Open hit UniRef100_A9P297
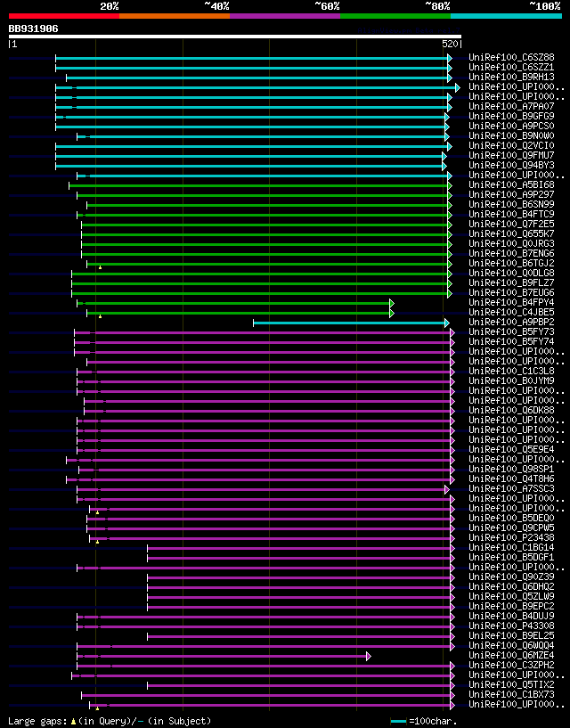Image resolution: width=570 pixels, height=728 pixels. coord(511,194)
